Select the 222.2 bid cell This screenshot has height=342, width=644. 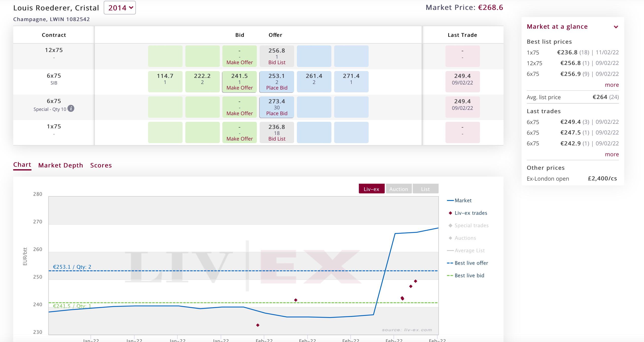coord(202,81)
